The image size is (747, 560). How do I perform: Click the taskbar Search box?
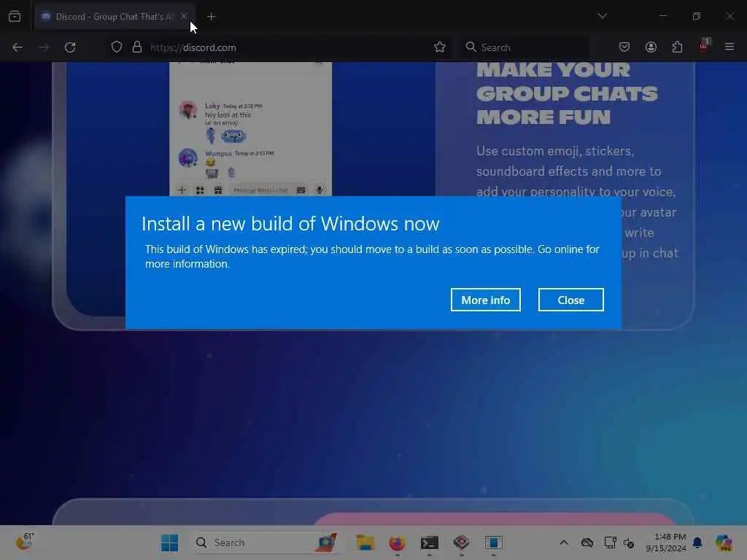(x=266, y=542)
